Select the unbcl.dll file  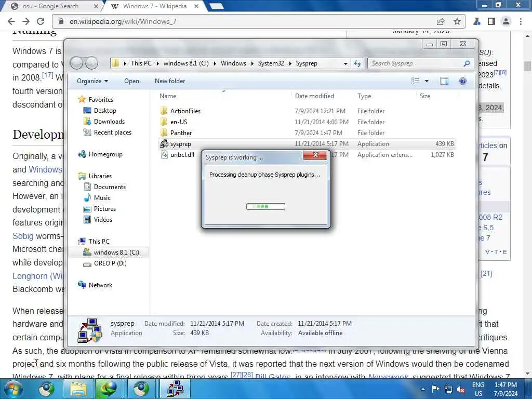click(x=182, y=155)
